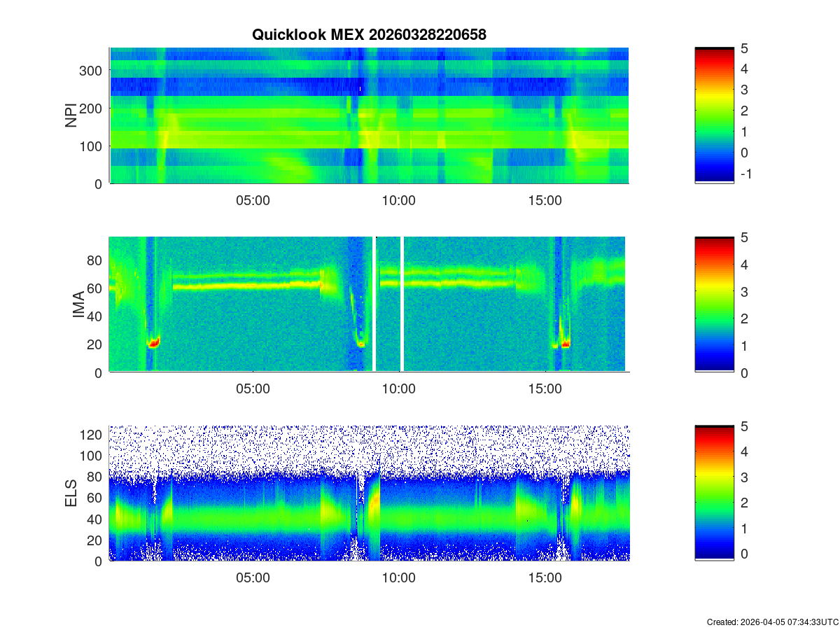Click the Created timestamp text
The height and width of the screenshot is (630, 840).
pyautogui.click(x=772, y=622)
